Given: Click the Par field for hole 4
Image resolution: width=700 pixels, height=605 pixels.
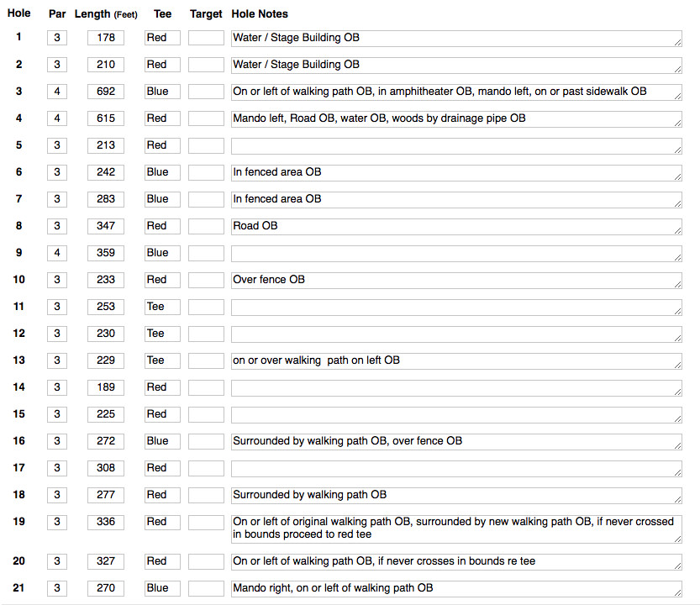Looking at the screenshot, I should click(x=57, y=118).
